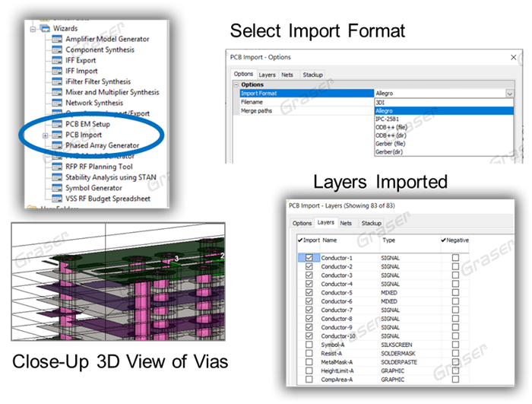Image resolution: width=532 pixels, height=404 pixels.
Task: Enable import for MetalMask-A layer
Action: click(x=309, y=362)
